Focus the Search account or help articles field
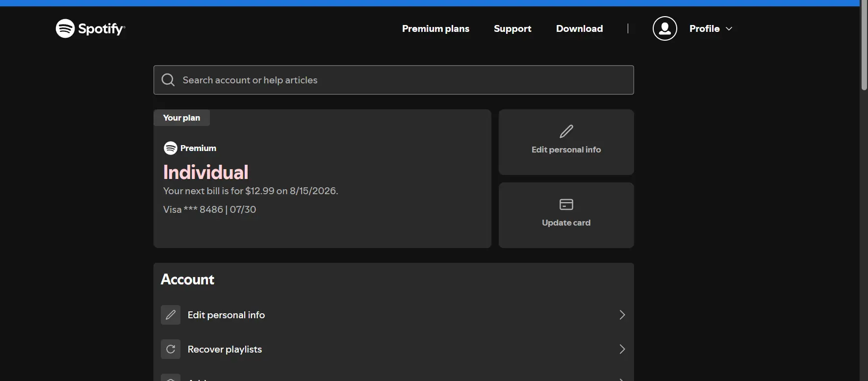Image resolution: width=868 pixels, height=381 pixels. coord(394,80)
